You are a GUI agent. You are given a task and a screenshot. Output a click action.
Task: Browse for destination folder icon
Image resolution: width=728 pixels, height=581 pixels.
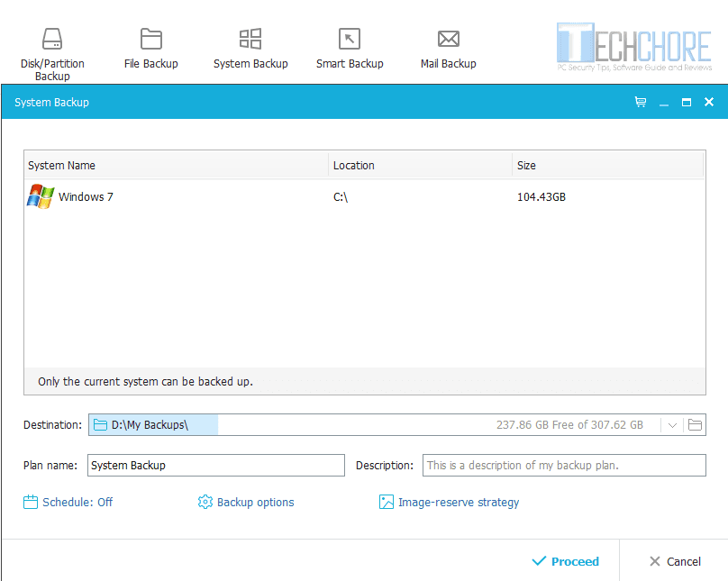point(695,424)
